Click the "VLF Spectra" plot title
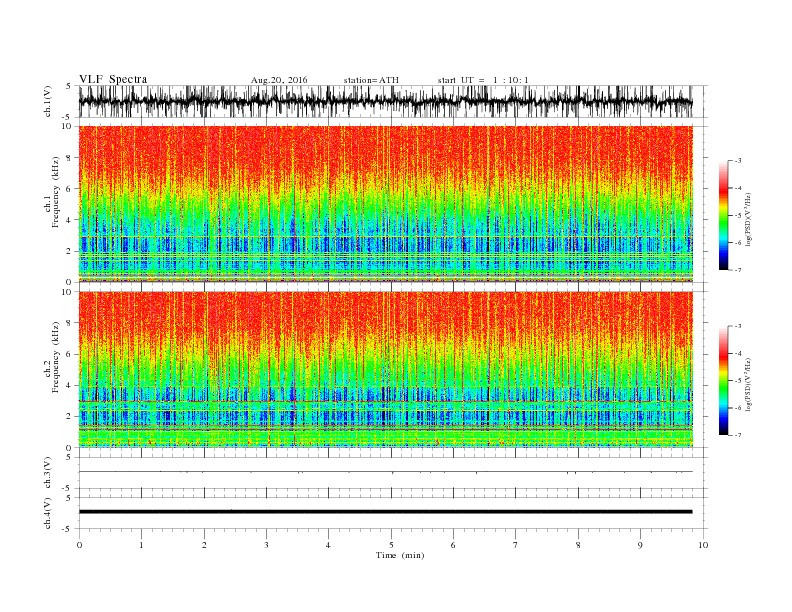 (x=113, y=79)
